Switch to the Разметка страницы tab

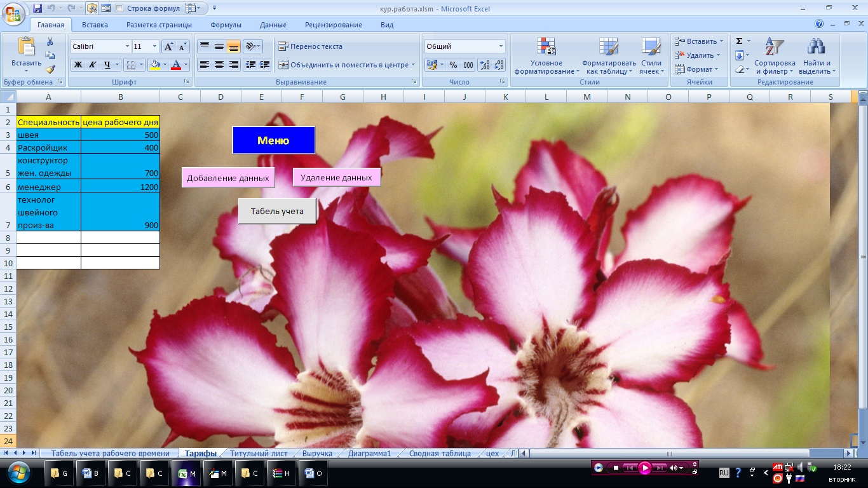click(159, 25)
